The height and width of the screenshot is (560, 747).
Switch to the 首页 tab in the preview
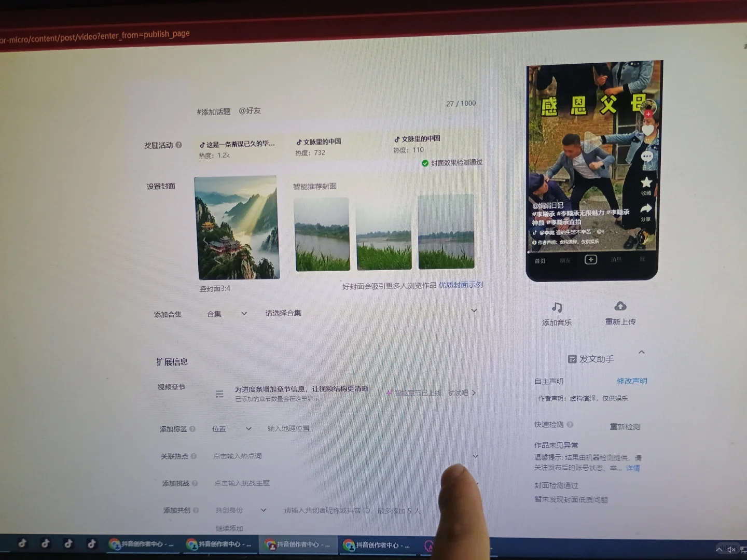pyautogui.click(x=539, y=261)
